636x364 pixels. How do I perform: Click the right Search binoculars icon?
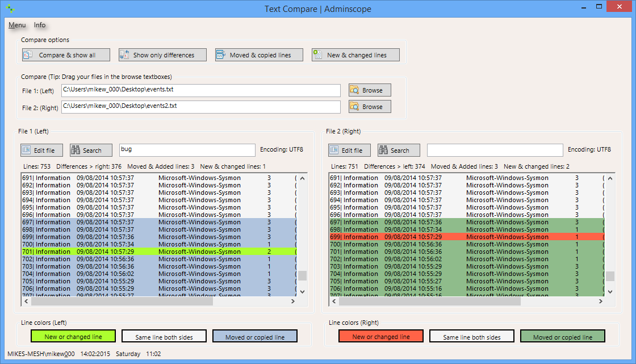click(x=383, y=150)
